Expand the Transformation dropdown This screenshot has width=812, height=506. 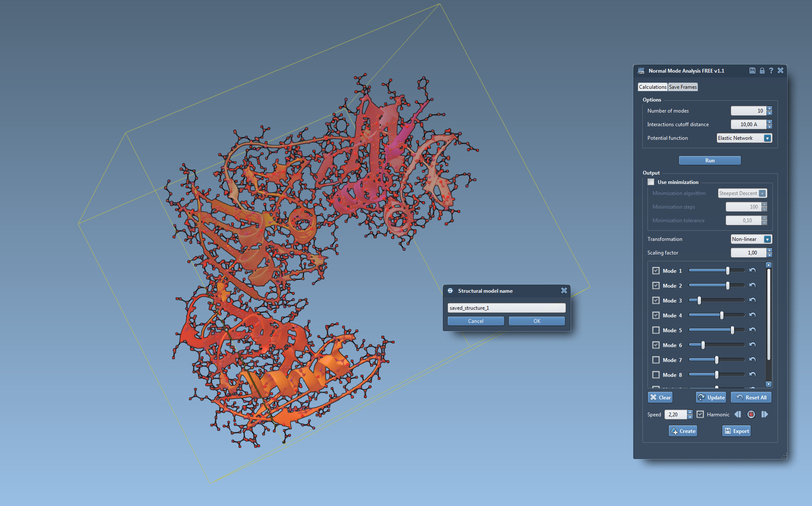click(x=767, y=239)
